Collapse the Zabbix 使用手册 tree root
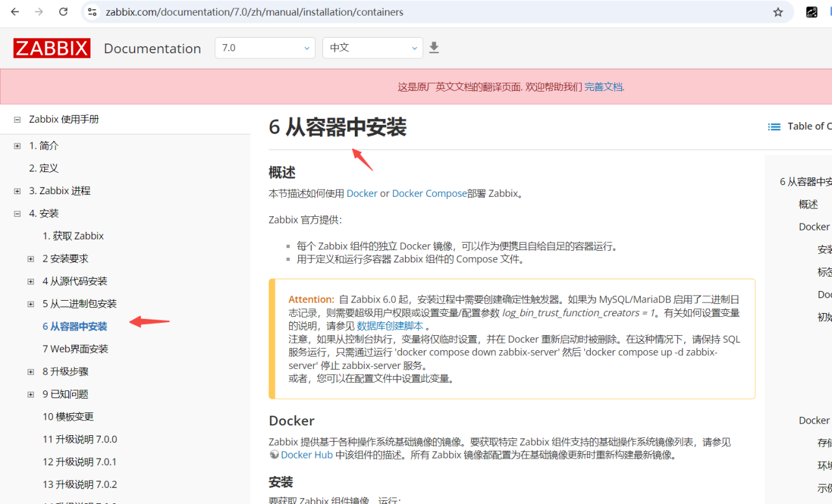This screenshot has width=832, height=504. pos(17,120)
